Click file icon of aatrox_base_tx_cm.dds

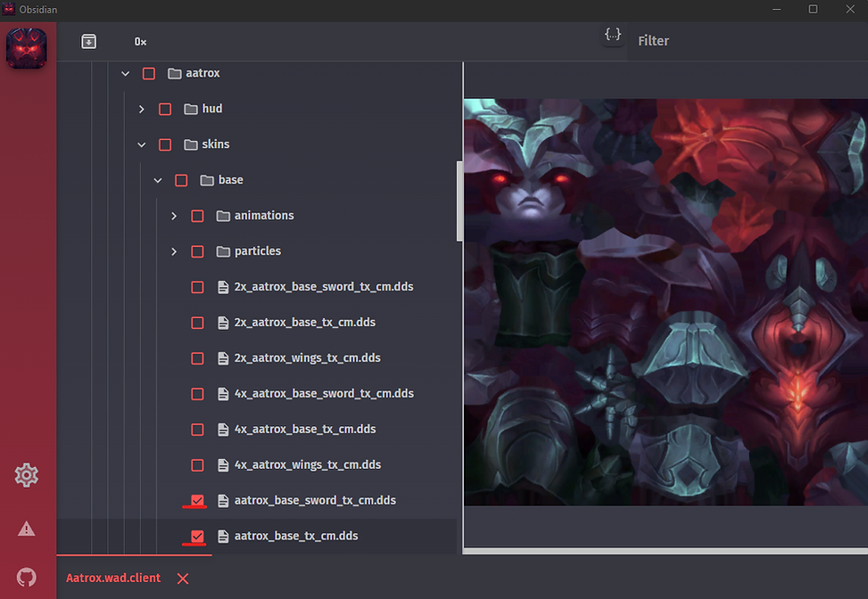(223, 536)
